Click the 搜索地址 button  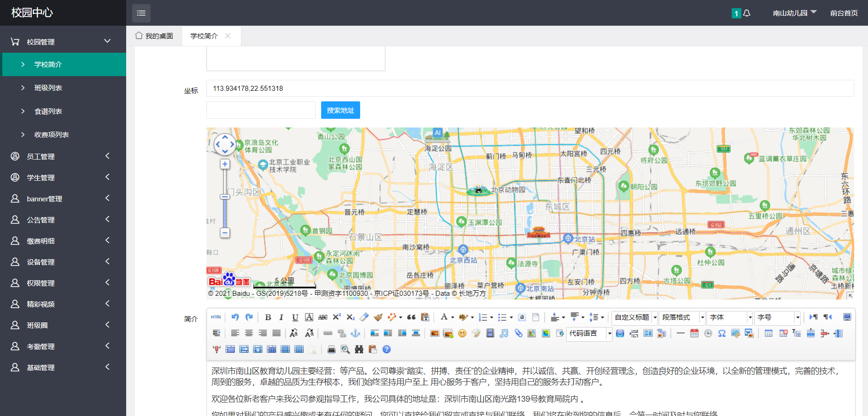(x=340, y=110)
